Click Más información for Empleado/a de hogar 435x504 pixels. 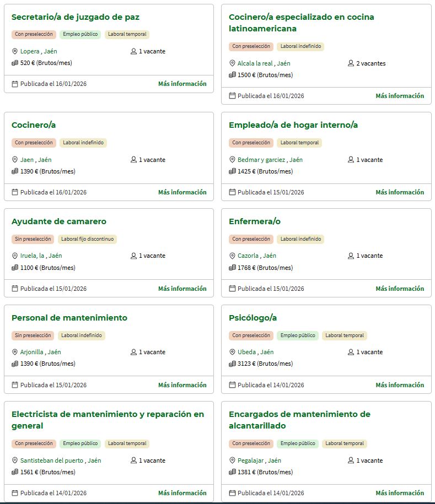(400, 192)
